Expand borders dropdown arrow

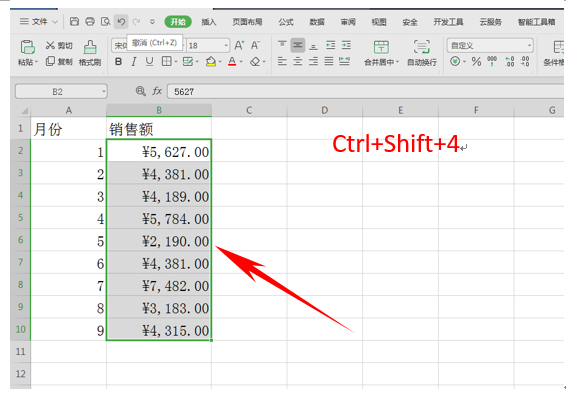click(176, 62)
